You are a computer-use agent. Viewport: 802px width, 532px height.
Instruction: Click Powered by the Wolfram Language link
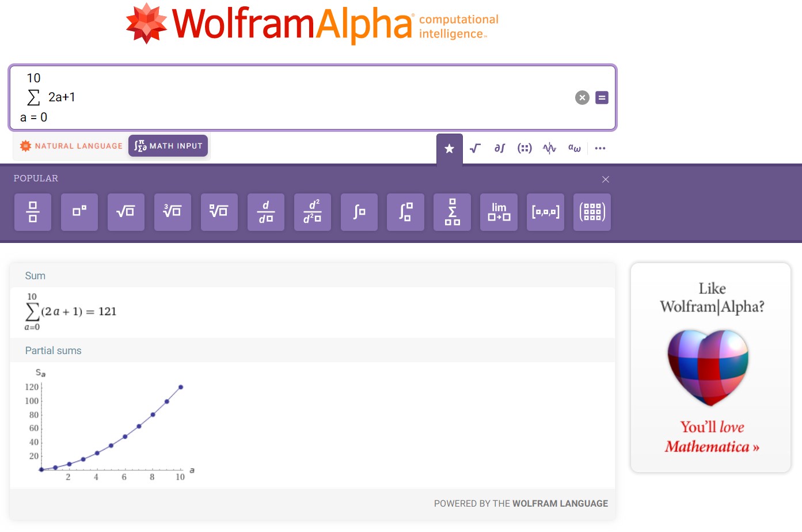pyautogui.click(x=521, y=504)
